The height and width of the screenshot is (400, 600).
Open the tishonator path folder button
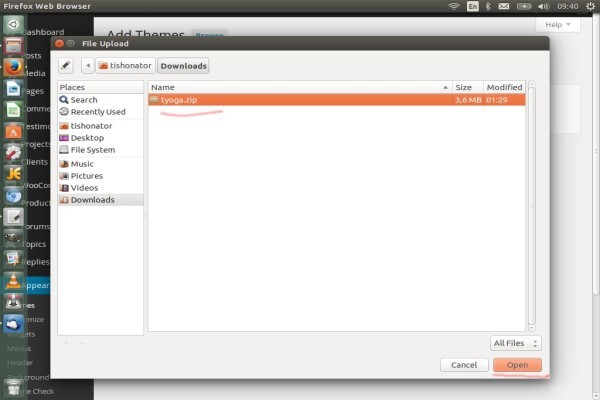125,65
